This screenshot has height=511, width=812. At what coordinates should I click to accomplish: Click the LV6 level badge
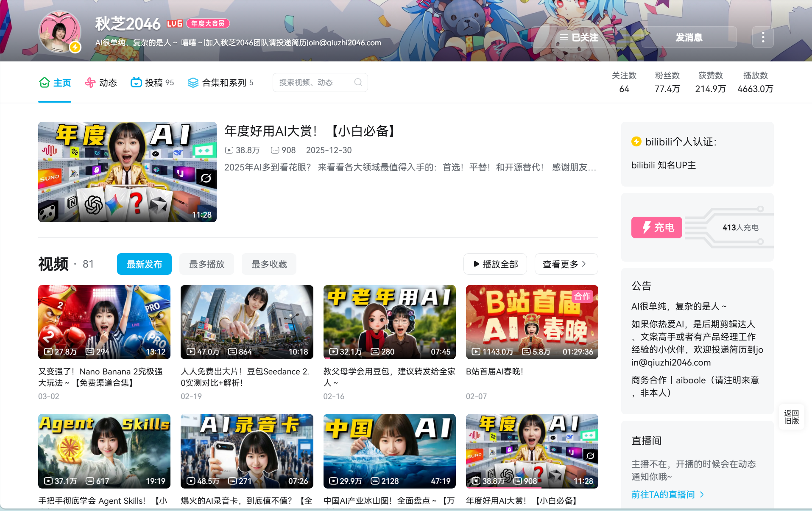tap(174, 24)
